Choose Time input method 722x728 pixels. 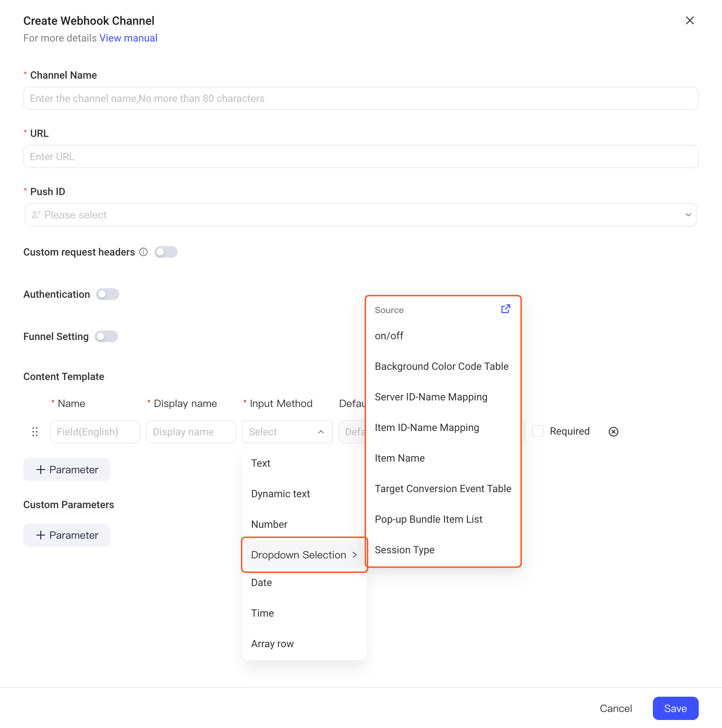(x=304, y=613)
